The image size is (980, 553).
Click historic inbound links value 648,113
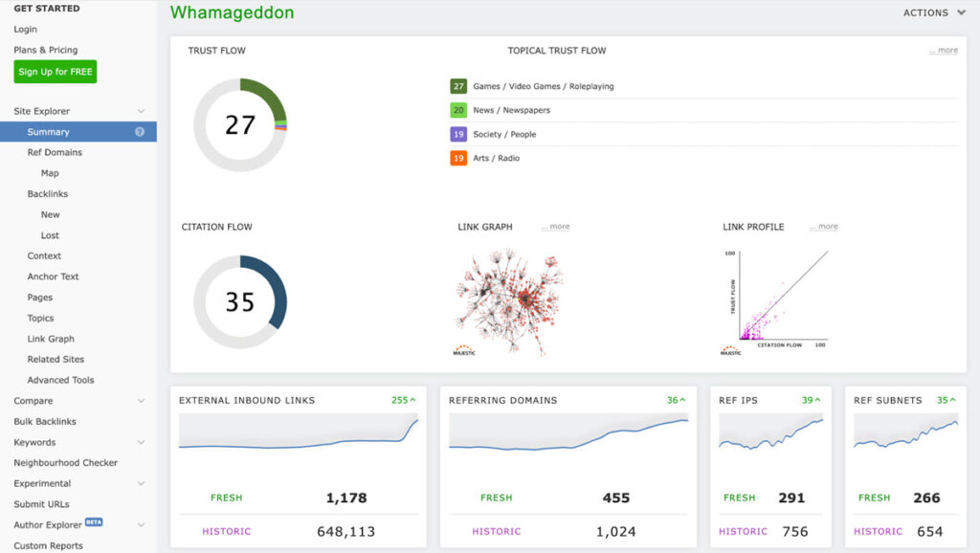tap(346, 532)
